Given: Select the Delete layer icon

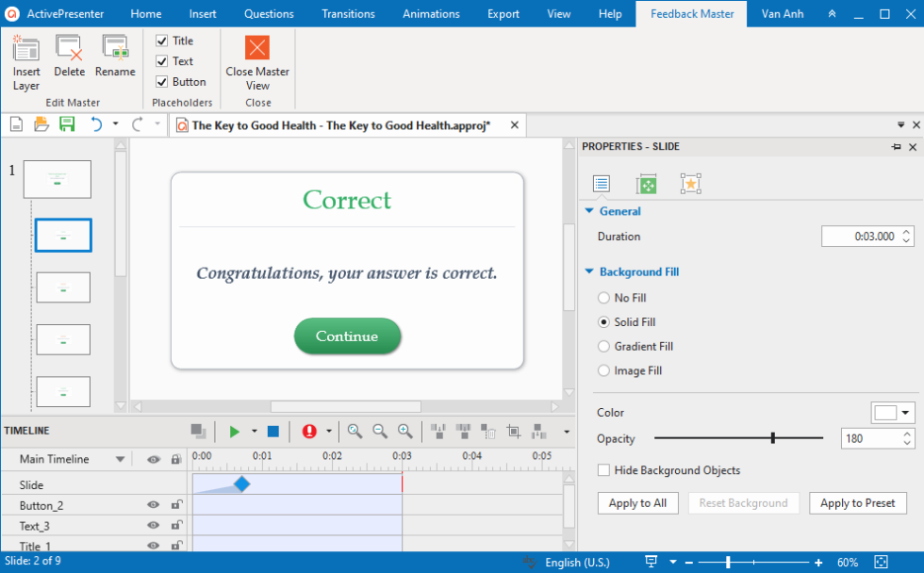Looking at the screenshot, I should [69, 52].
